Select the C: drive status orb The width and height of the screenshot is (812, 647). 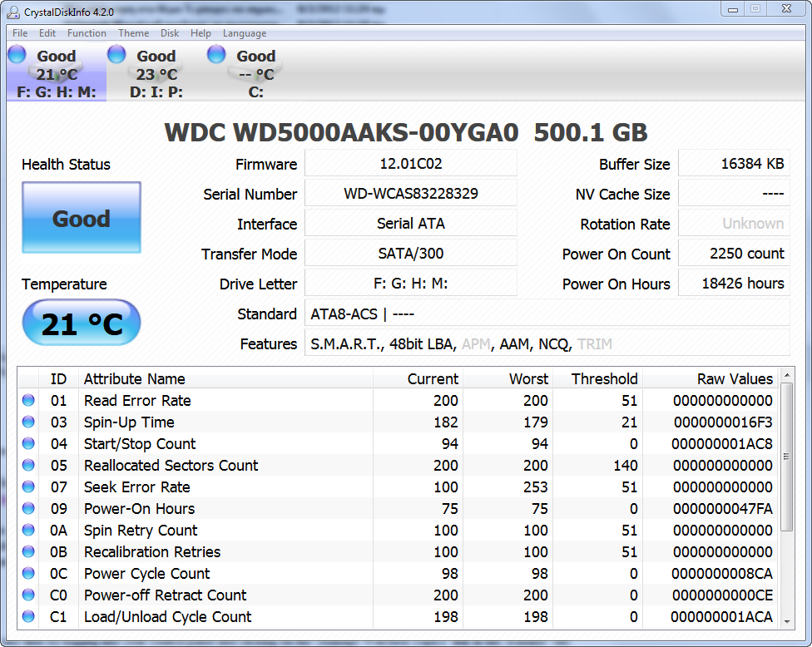click(216, 54)
